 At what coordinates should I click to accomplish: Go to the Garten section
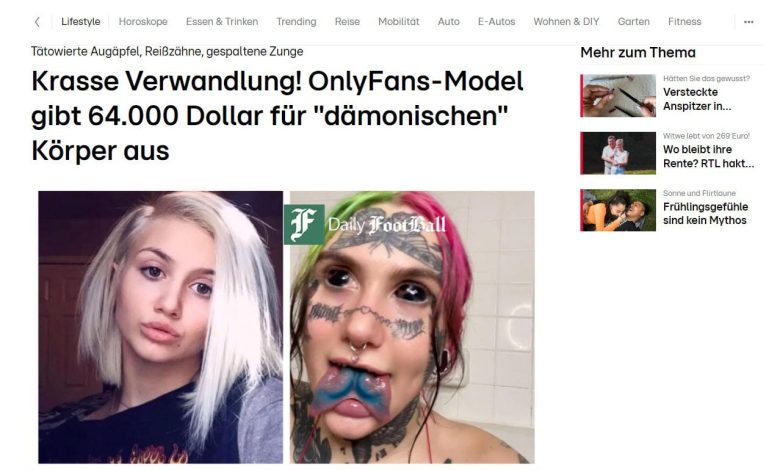click(634, 22)
